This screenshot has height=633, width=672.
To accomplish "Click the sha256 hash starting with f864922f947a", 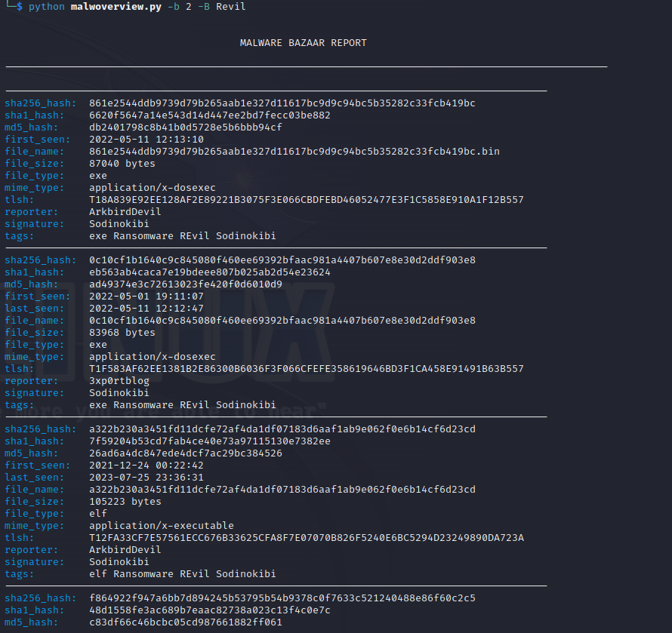I will point(282,598).
